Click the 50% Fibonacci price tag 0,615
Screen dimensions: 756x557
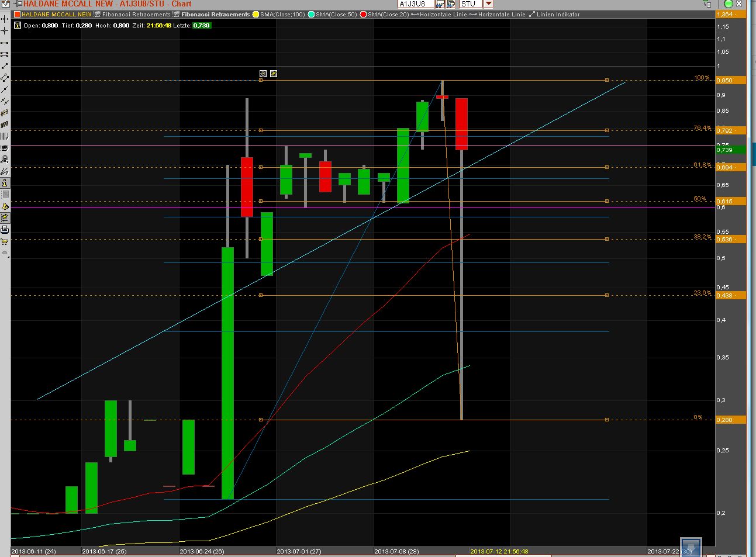(731, 201)
